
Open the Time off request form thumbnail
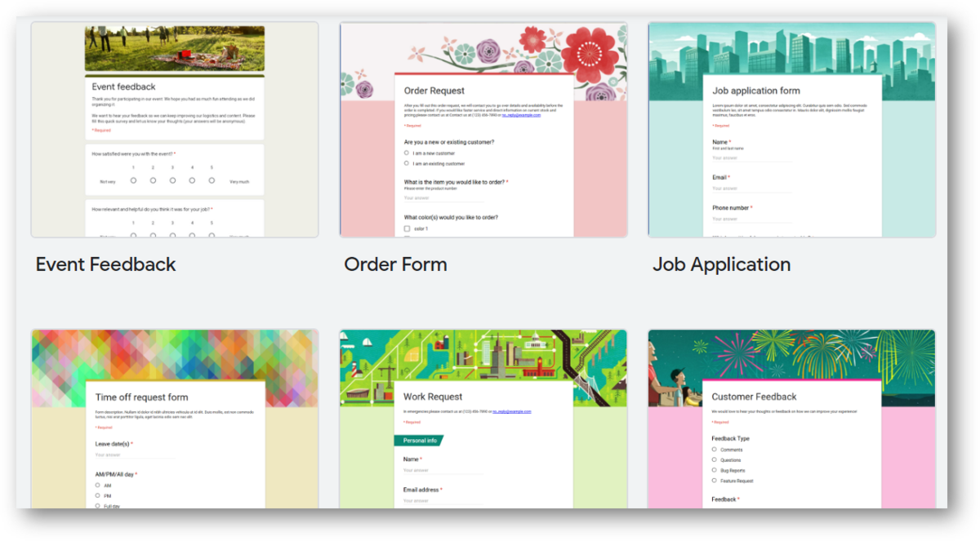pos(175,419)
